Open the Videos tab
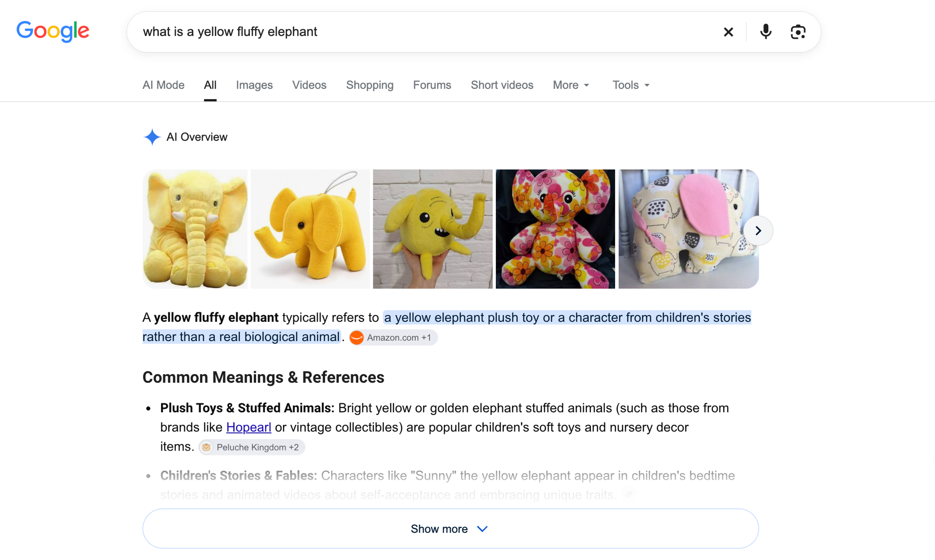Viewport: 935px width, 560px height. coord(309,85)
